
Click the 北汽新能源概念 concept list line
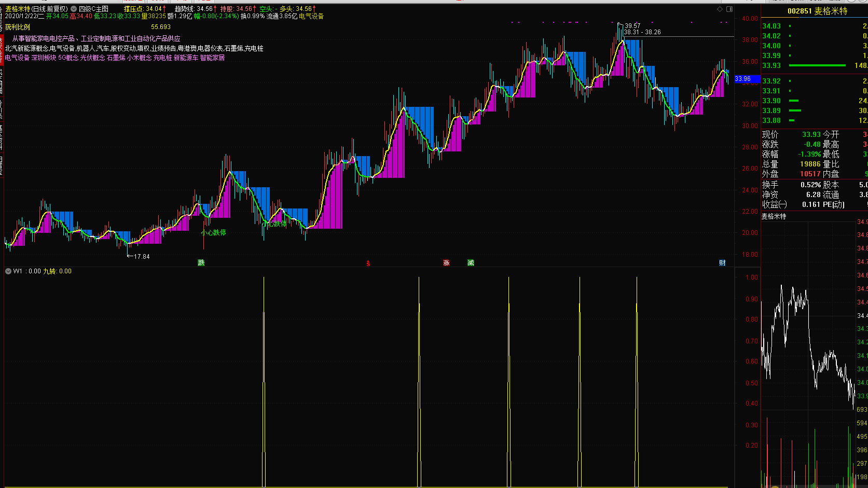[x=134, y=48]
